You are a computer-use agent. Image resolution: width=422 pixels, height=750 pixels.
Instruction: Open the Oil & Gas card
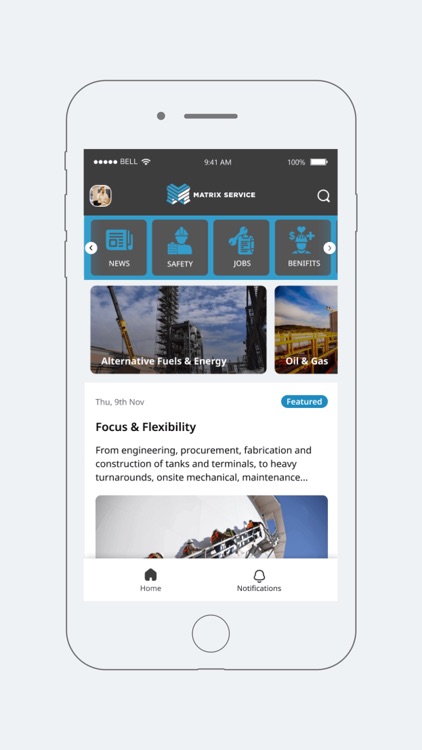(306, 330)
